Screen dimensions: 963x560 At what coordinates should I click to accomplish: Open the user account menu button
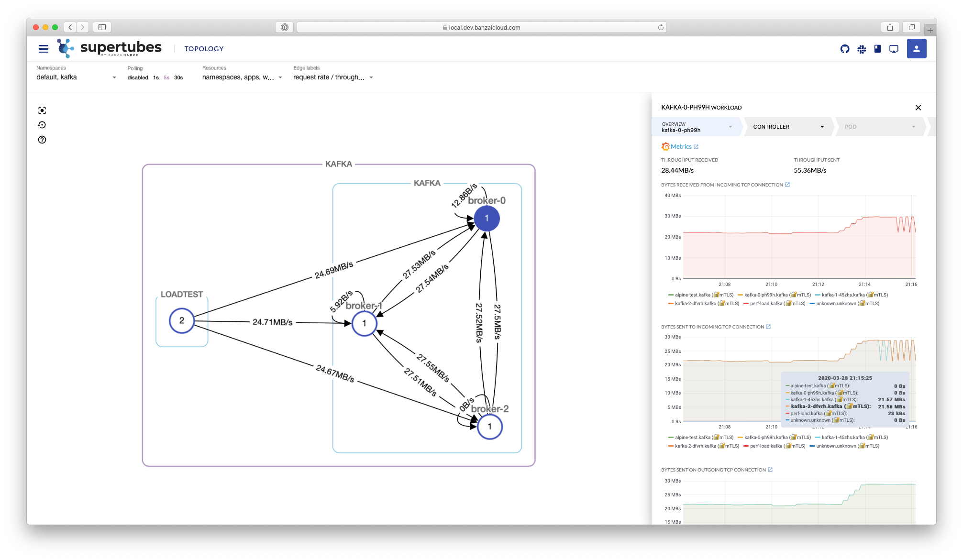tap(917, 49)
